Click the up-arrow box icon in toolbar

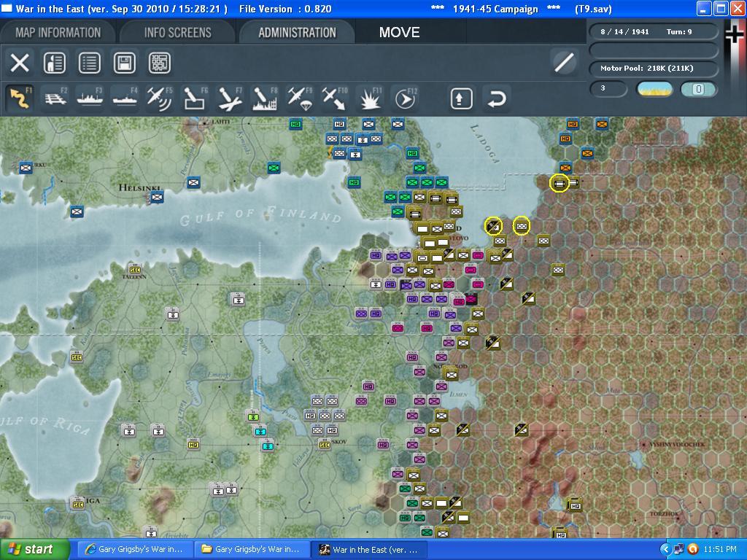(x=461, y=98)
